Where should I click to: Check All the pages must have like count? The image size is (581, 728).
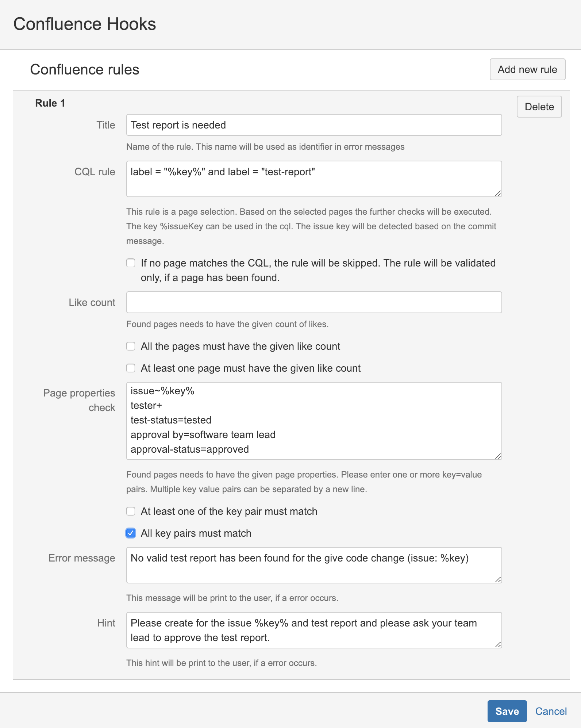[x=131, y=346]
